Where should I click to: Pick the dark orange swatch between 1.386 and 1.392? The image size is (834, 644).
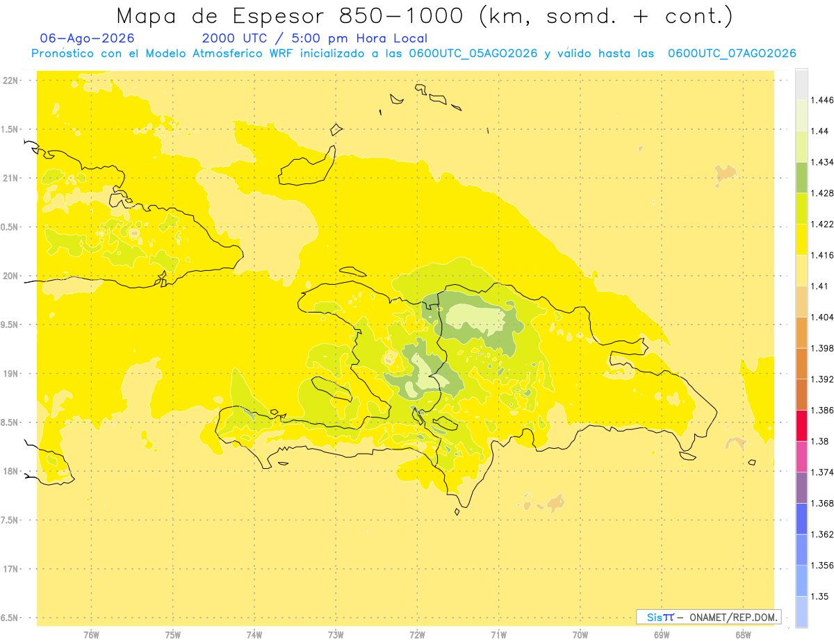[801, 395]
